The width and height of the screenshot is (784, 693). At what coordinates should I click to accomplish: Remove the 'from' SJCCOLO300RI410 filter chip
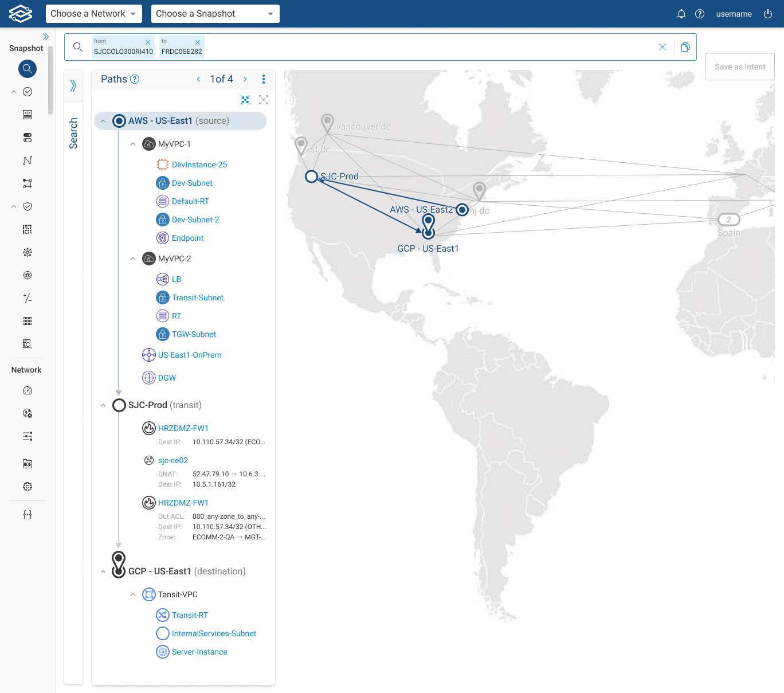(x=148, y=42)
